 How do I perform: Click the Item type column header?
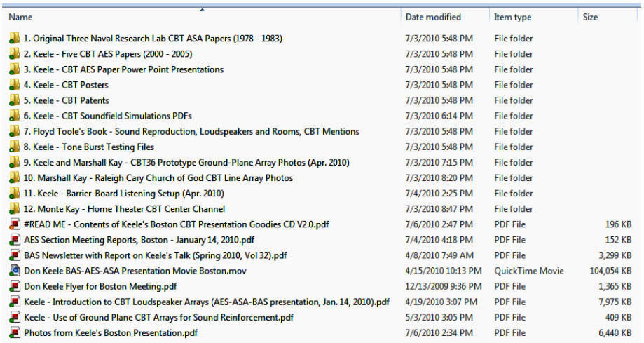(x=512, y=17)
